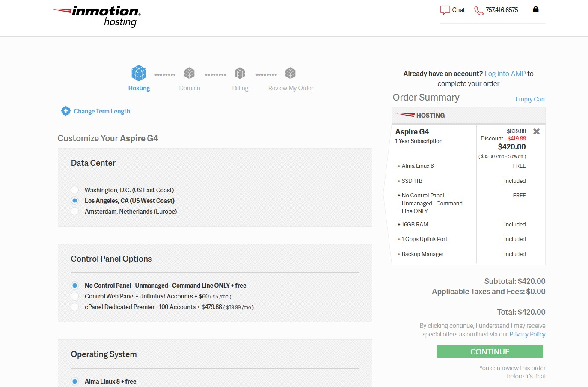Choose Control Web Panel Unlimited Accounts
Image resolution: width=588 pixels, height=387 pixels.
coord(74,296)
